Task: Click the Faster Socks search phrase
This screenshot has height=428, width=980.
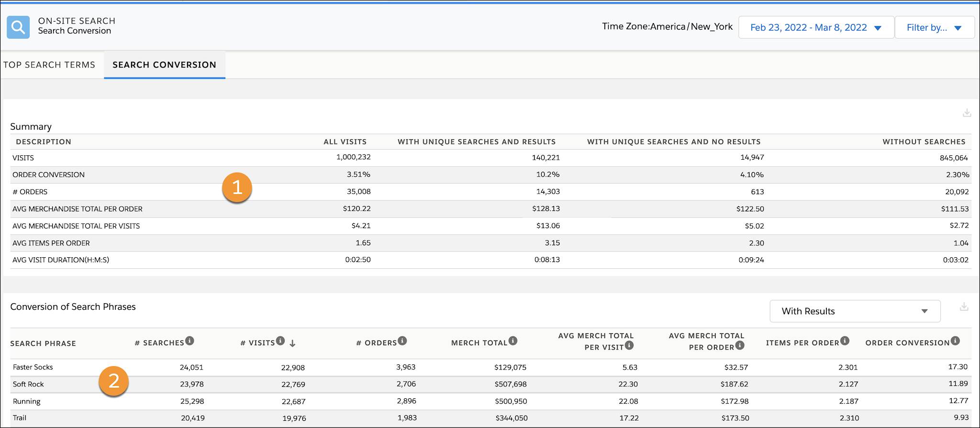Action: [x=33, y=367]
